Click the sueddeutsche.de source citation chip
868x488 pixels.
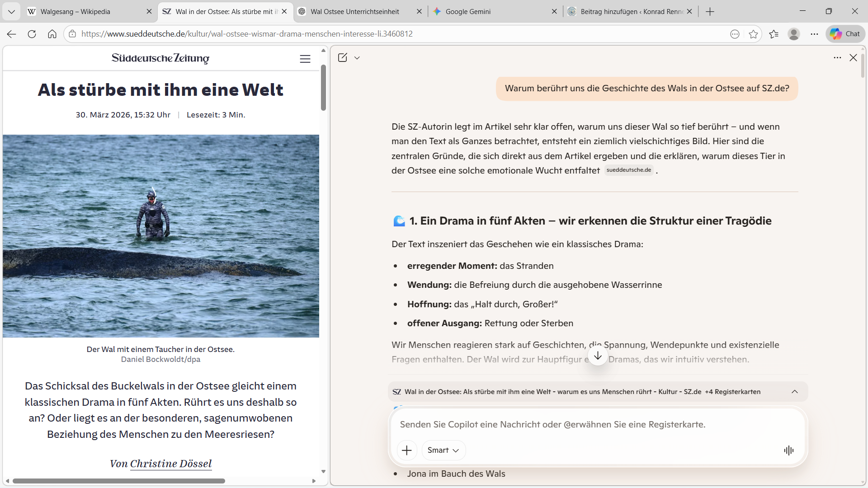pos(628,170)
